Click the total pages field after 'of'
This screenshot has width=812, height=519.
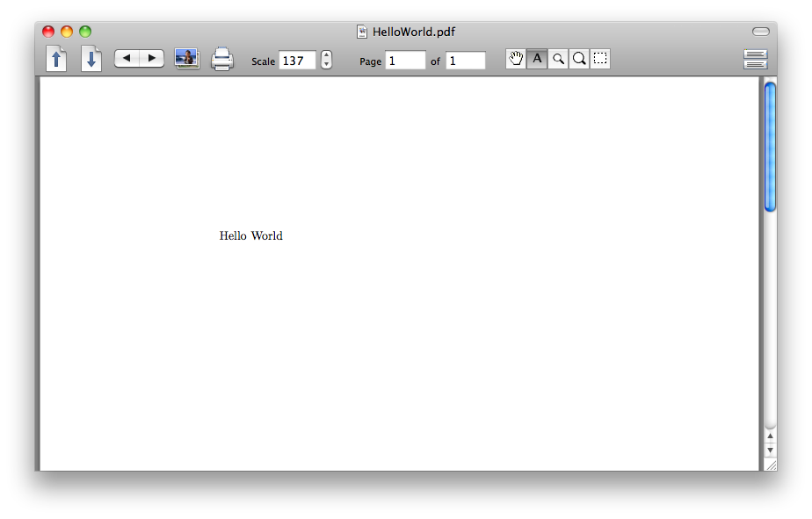[x=466, y=61]
